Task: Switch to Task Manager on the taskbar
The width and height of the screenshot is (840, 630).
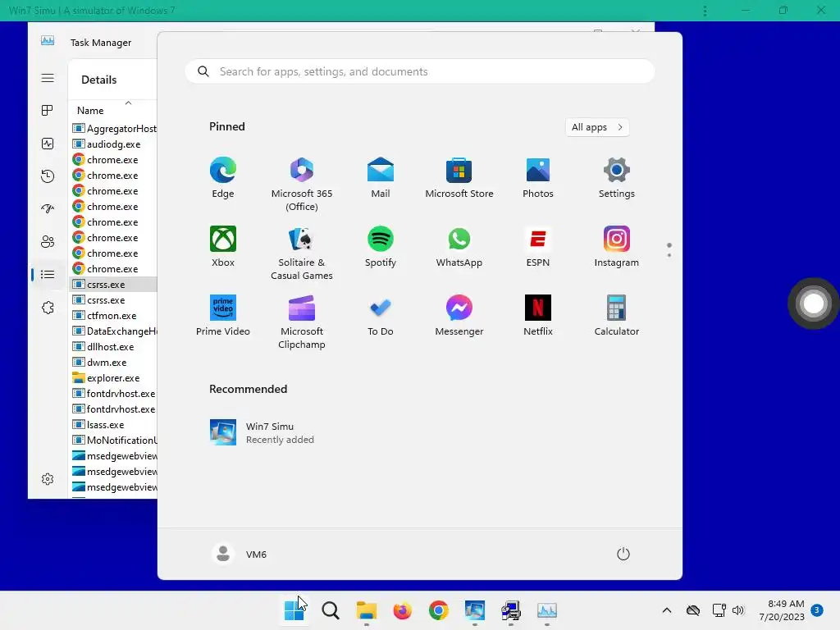Action: [547, 610]
